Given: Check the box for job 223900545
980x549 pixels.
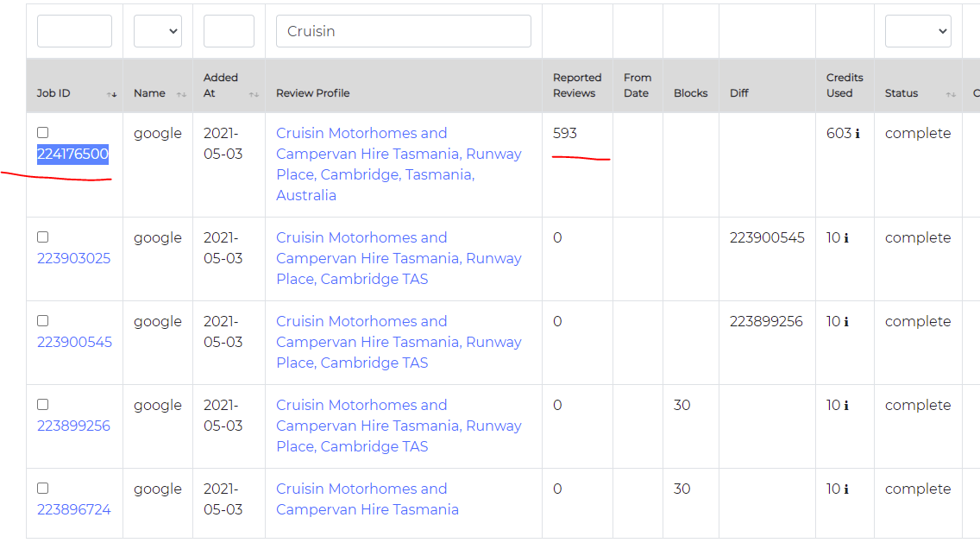Looking at the screenshot, I should (42, 321).
